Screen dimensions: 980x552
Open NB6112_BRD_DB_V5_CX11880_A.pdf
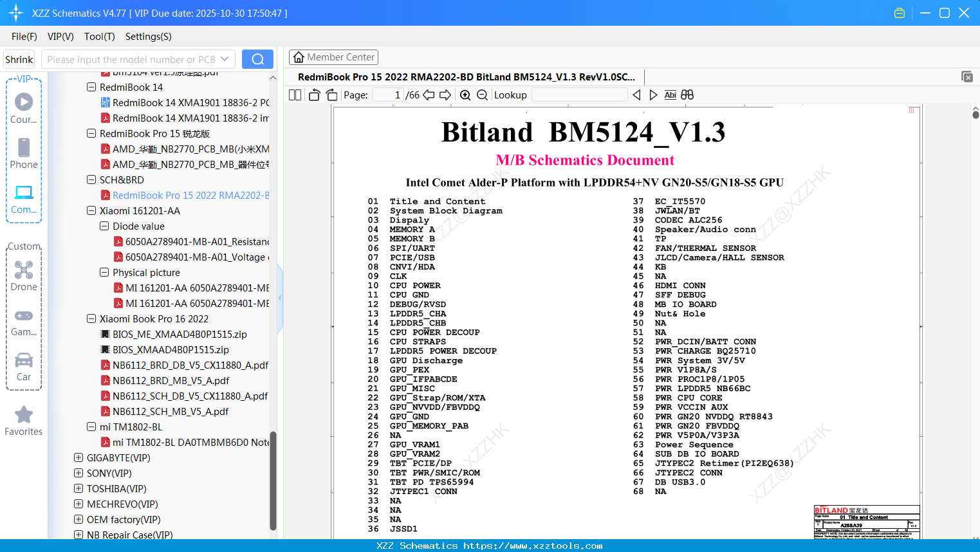pos(184,365)
